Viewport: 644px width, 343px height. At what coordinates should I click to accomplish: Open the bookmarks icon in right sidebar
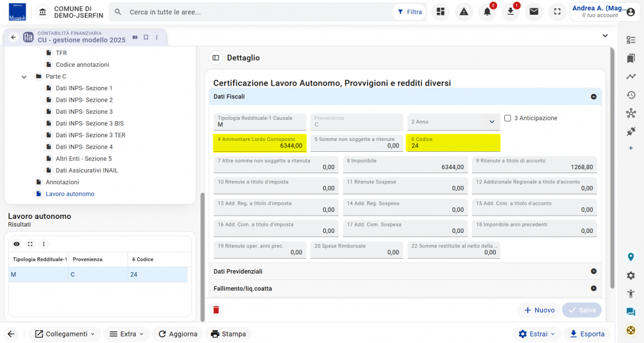point(631,59)
